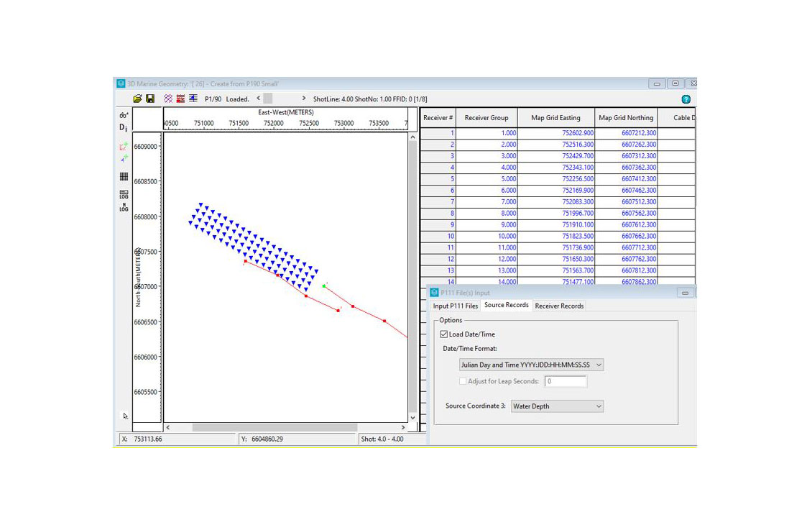The image size is (812, 525).
Task: Click the save floppy disk icon
Action: point(150,99)
